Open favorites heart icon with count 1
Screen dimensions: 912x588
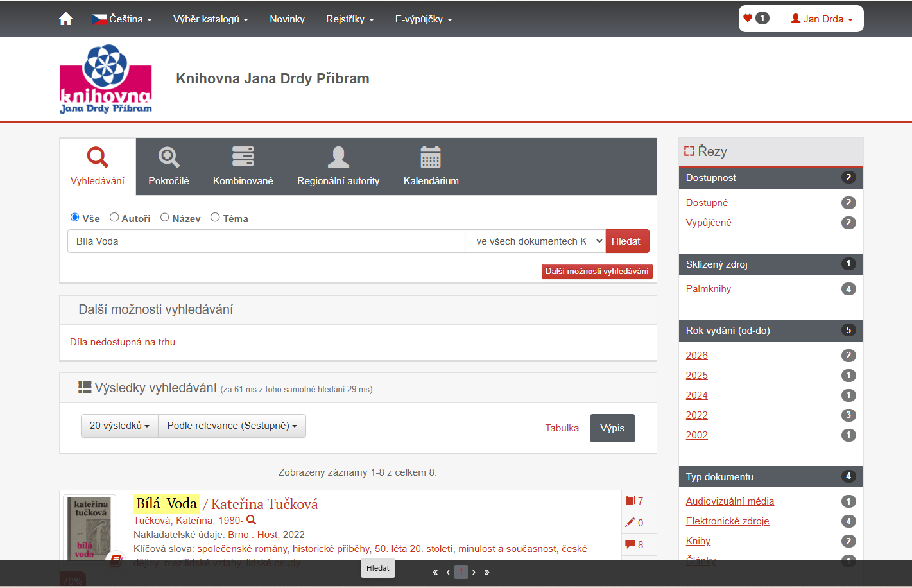[756, 18]
